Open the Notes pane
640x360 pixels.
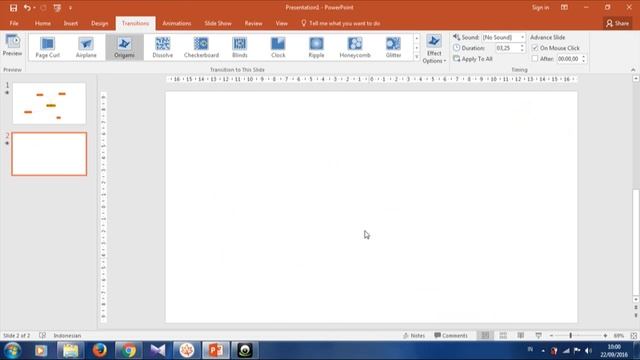tap(414, 336)
